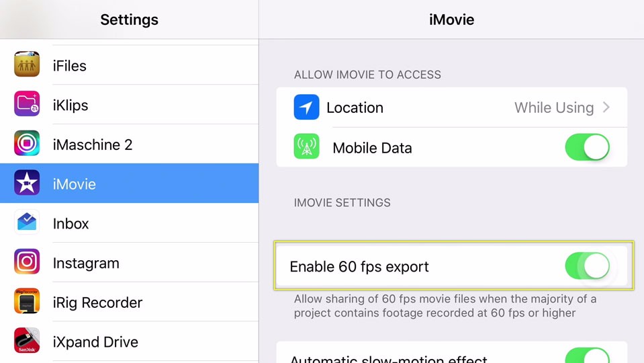This screenshot has width=644, height=363.
Task: Tap the iXpand Drive SanDisk icon
Action: [27, 340]
